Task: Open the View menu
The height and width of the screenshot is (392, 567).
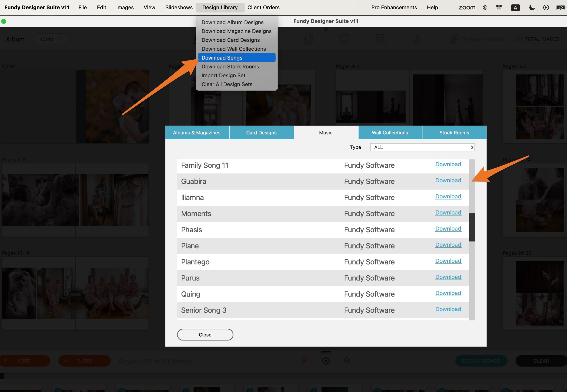Action: tap(149, 8)
